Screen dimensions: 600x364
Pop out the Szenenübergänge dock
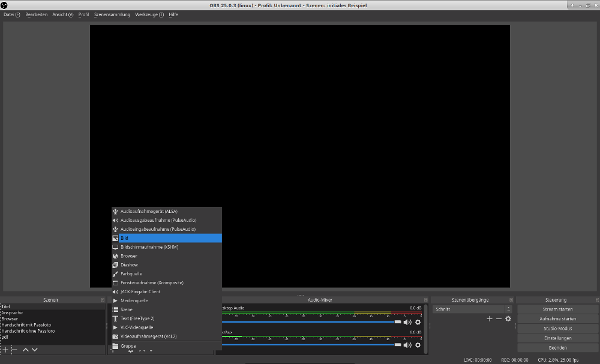511,300
